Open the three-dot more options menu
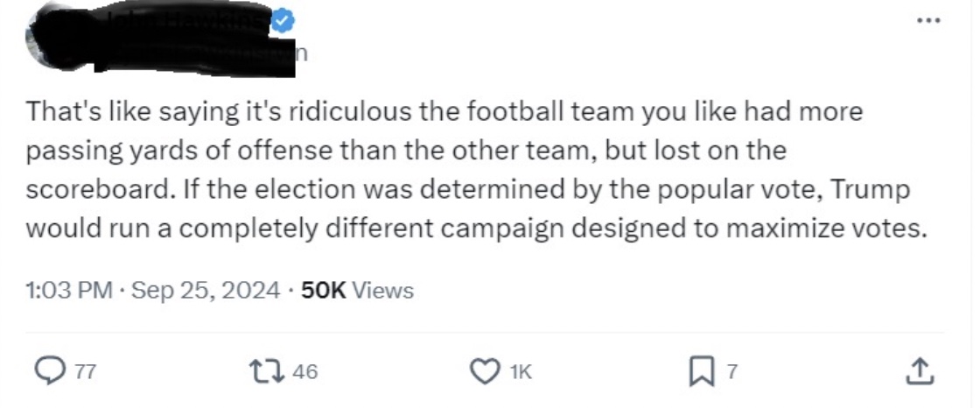Viewport: 980px width, 408px height. click(928, 21)
